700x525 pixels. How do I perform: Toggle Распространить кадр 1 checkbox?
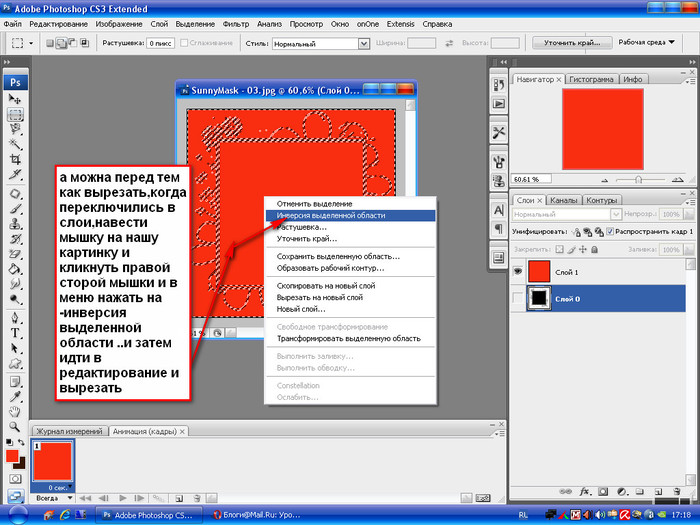(610, 231)
